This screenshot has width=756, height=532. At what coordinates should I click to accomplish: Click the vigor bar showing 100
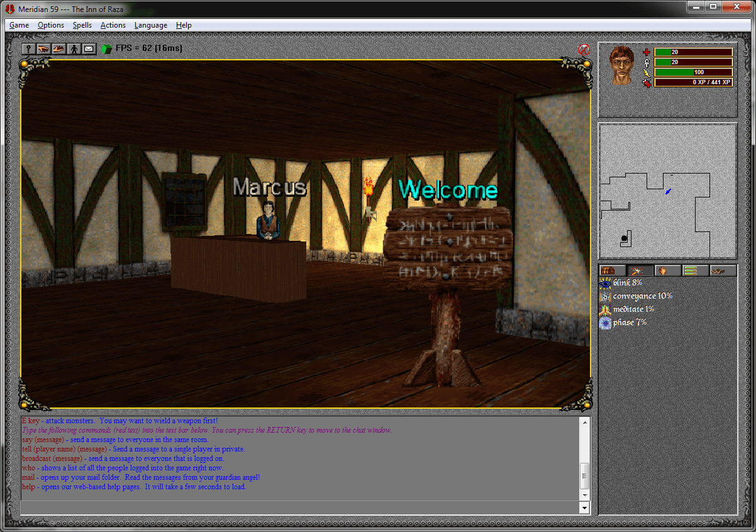pos(694,72)
